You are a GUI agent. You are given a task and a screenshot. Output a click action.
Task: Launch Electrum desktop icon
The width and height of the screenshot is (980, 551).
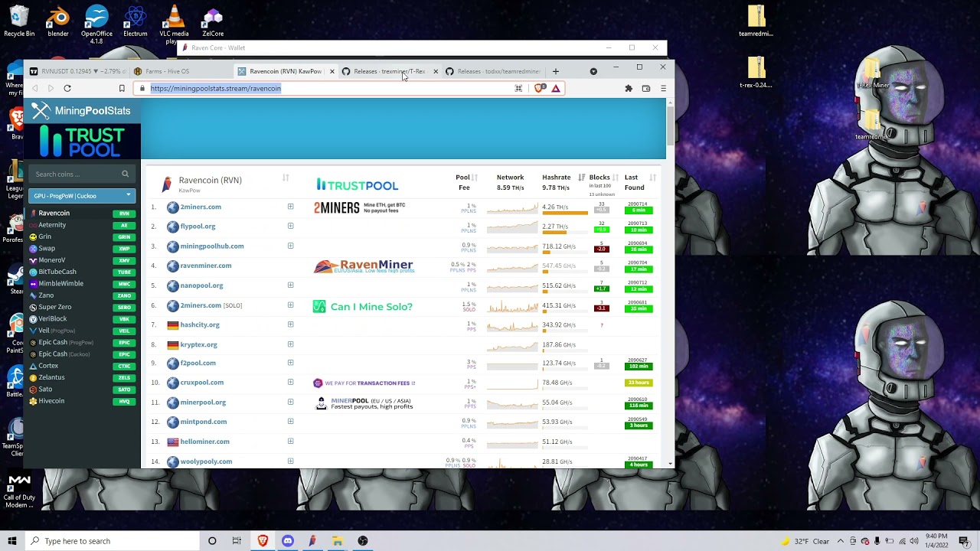(x=136, y=21)
